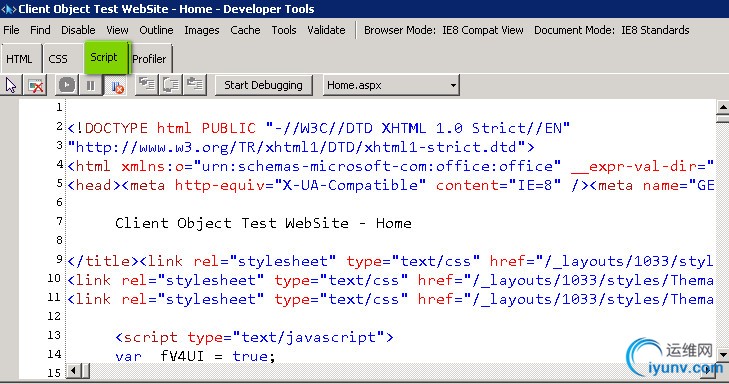729x384 pixels.
Task: Click the DOCTYPE declaration on line 2
Action: click(x=319, y=128)
